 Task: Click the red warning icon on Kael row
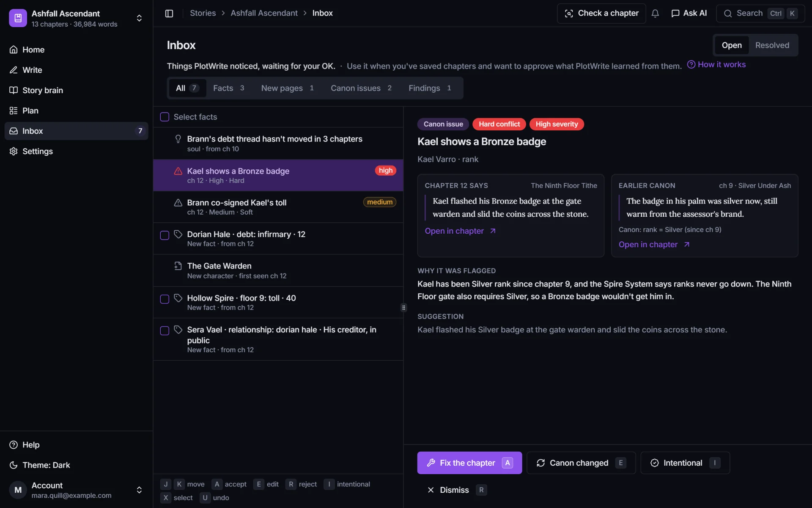click(x=178, y=171)
